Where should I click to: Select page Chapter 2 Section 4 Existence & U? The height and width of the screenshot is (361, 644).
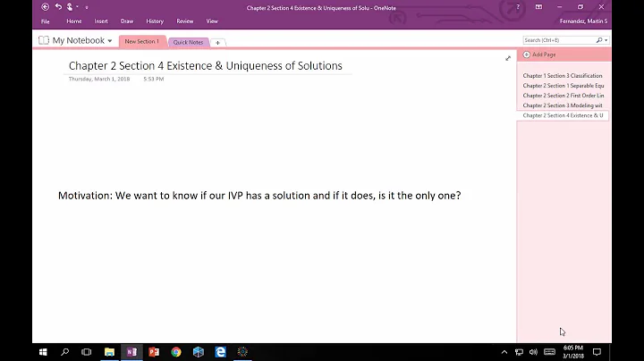pos(563,115)
